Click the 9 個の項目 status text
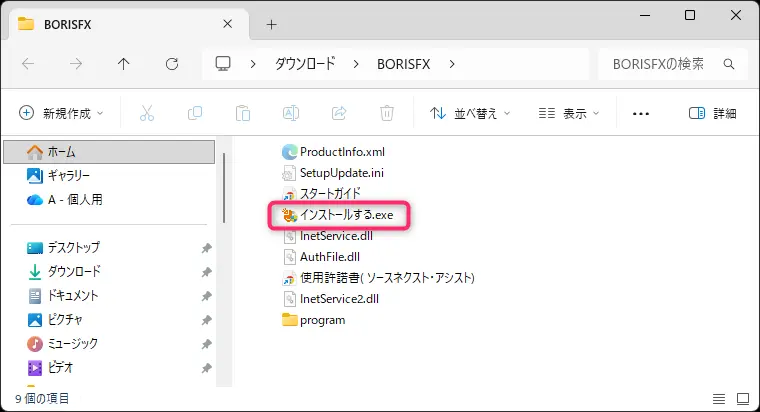 (x=42, y=398)
